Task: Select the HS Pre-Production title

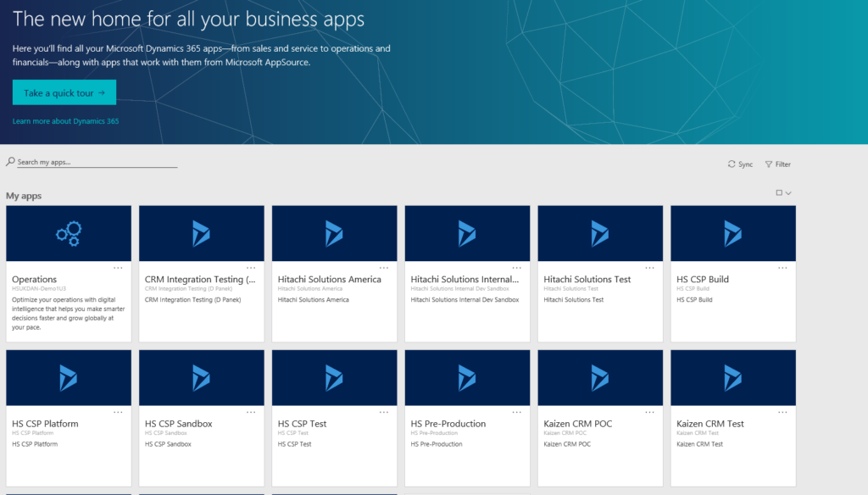Action: pos(448,424)
